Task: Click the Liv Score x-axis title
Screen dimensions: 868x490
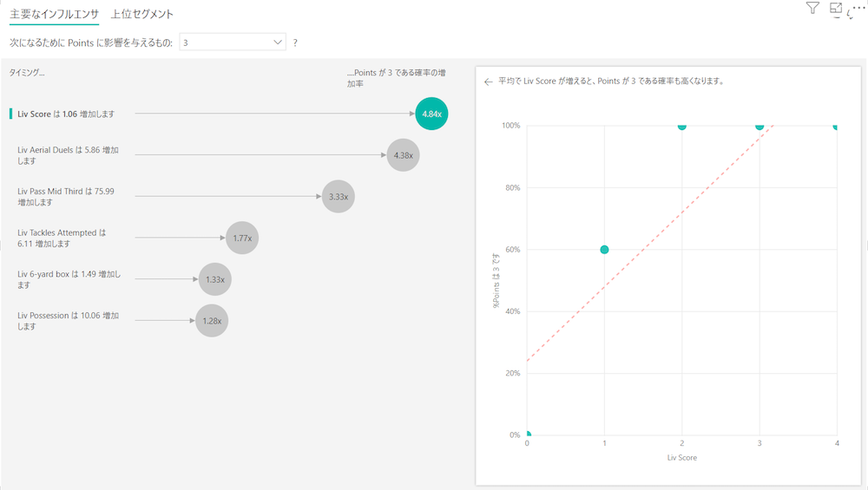Action: [x=682, y=458]
